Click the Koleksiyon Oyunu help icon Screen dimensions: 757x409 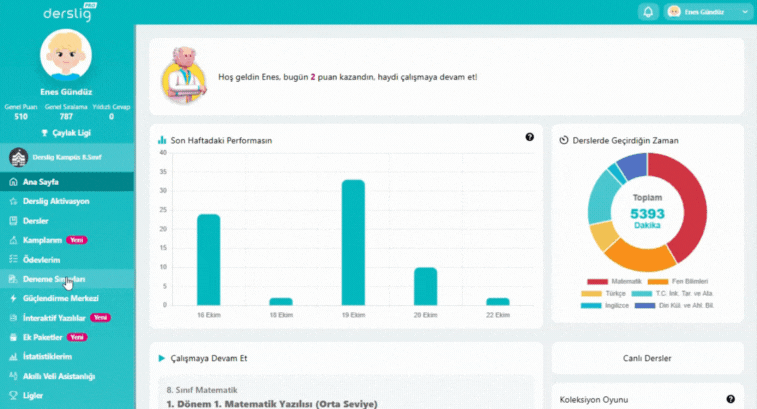click(730, 399)
